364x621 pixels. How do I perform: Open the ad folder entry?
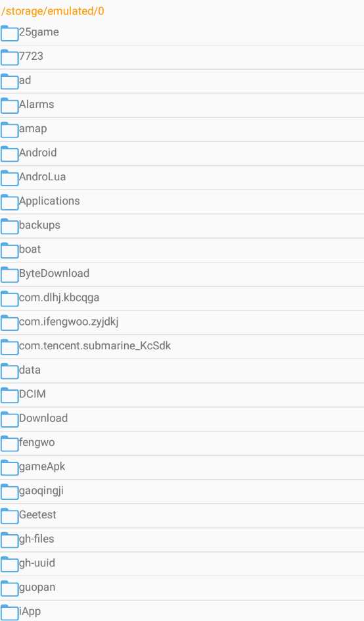(182, 81)
